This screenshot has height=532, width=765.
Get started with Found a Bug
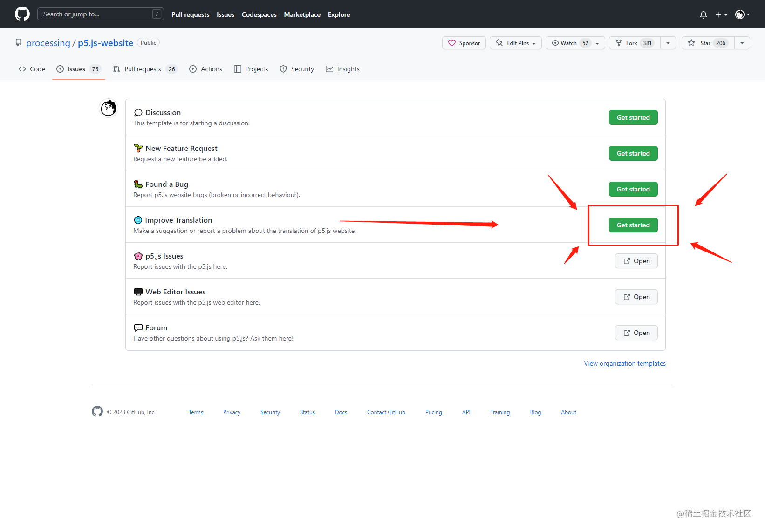[633, 189]
